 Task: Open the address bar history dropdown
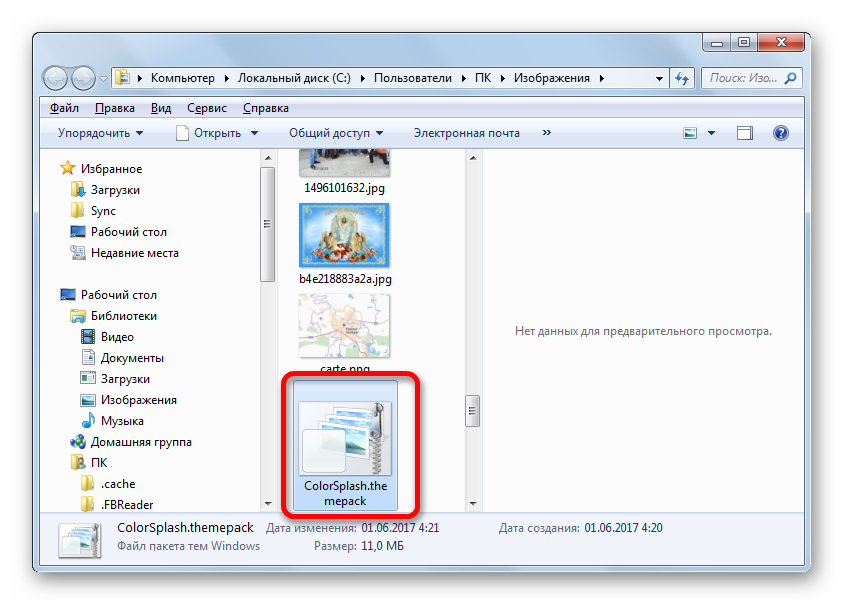[x=659, y=78]
